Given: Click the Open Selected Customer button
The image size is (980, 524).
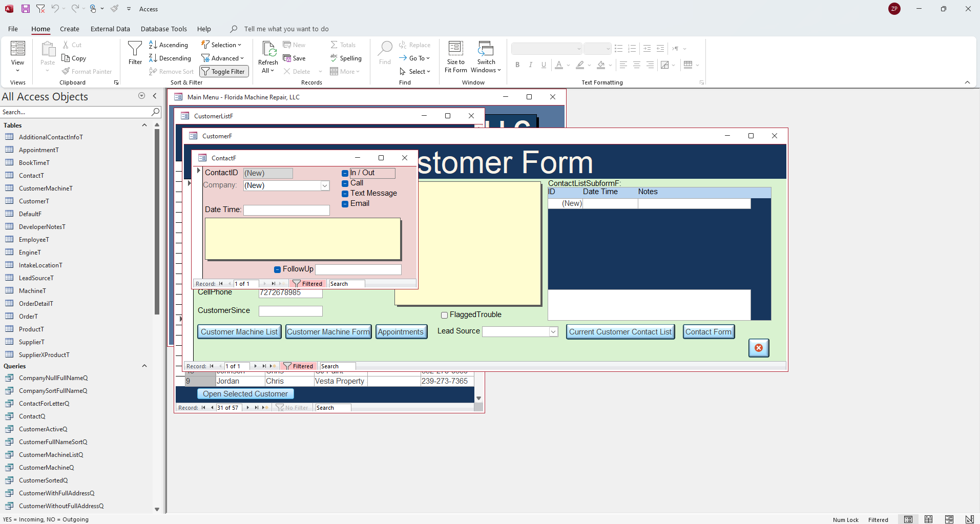Looking at the screenshot, I should pyautogui.click(x=245, y=394).
